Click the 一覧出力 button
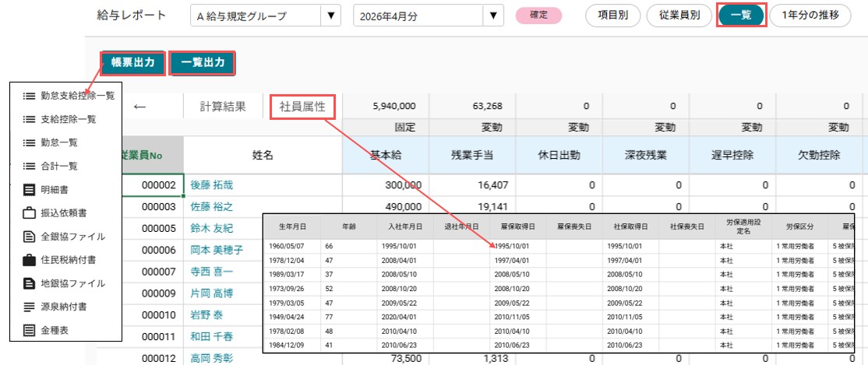 pos(203,62)
